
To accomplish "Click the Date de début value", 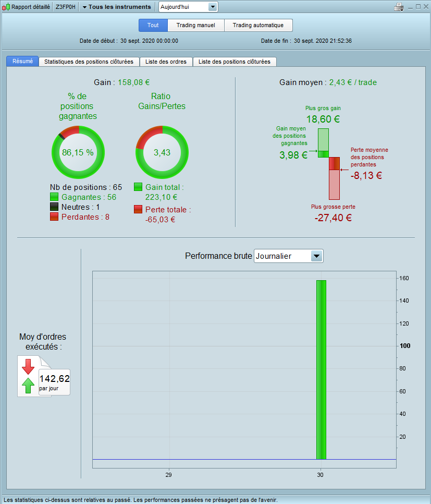I will [x=150, y=41].
